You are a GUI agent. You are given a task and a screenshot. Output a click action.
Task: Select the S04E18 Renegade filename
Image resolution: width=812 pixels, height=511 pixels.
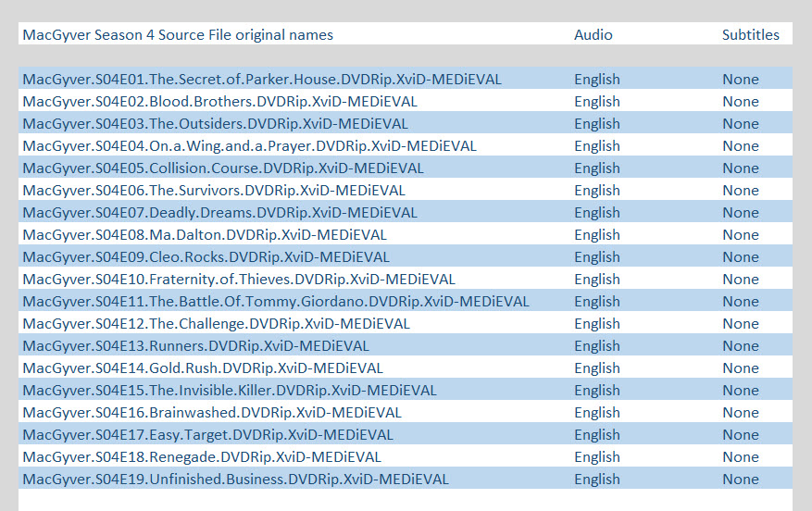point(202,457)
